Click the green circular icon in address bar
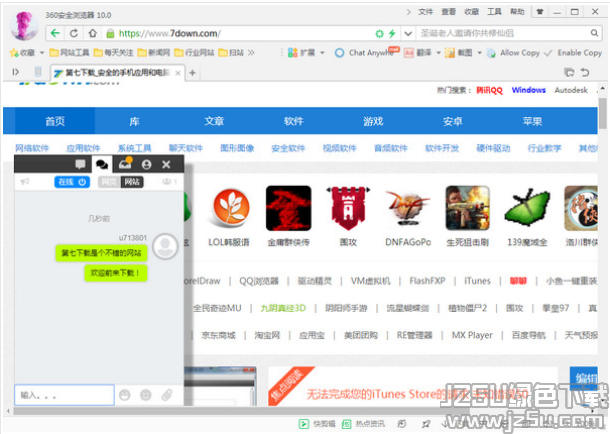Viewport: 610px width, 434px height. 379,33
